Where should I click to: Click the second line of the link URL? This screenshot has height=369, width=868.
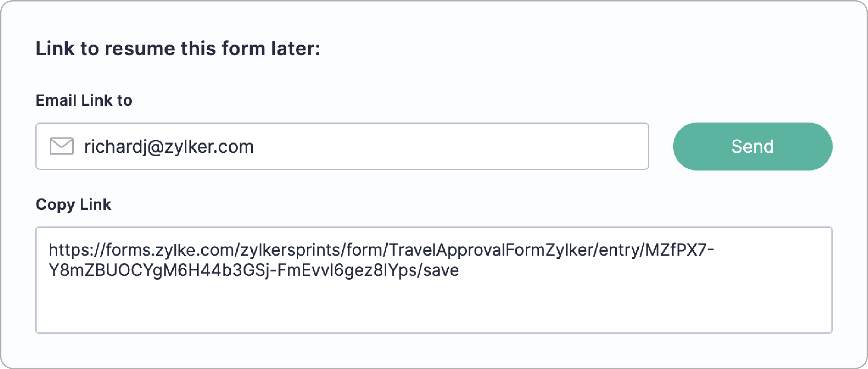click(253, 270)
